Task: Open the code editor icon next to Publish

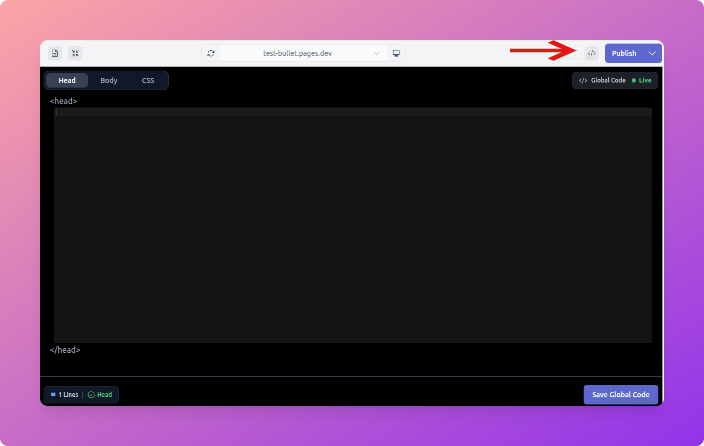Action: coord(591,53)
